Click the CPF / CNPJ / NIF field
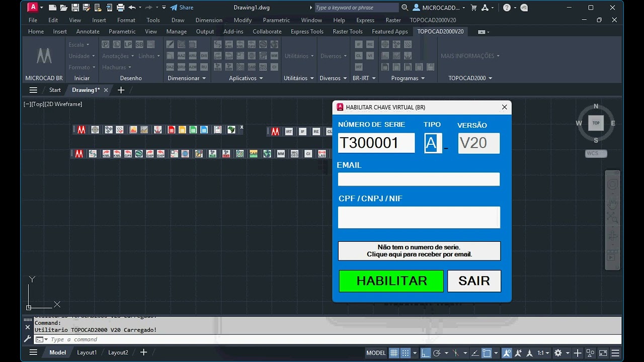The height and width of the screenshot is (362, 644). click(419, 217)
